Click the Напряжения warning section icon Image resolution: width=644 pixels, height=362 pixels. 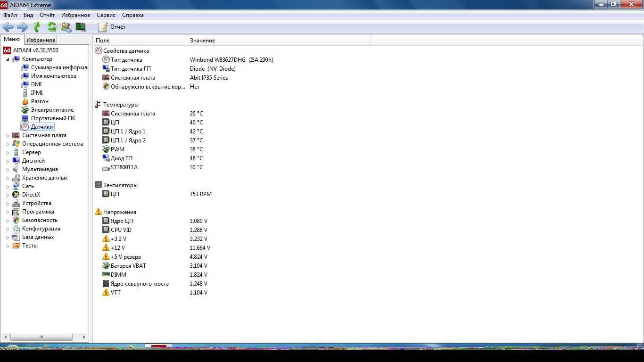99,212
